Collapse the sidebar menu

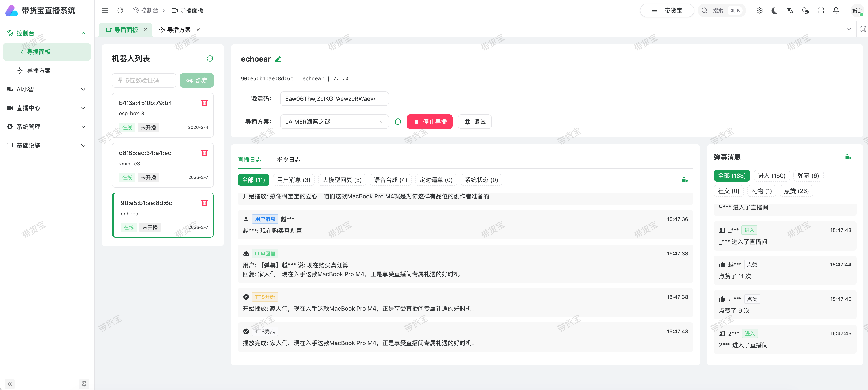pyautogui.click(x=10, y=384)
